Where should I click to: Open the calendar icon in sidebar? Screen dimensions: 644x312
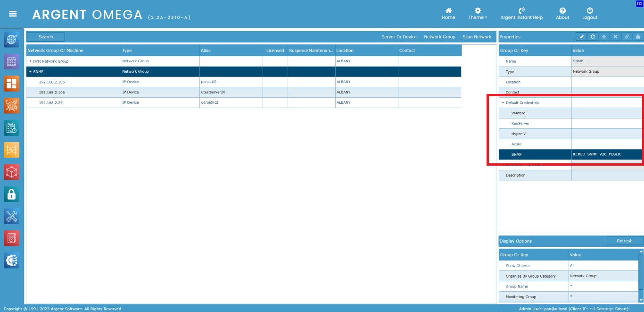12,61
